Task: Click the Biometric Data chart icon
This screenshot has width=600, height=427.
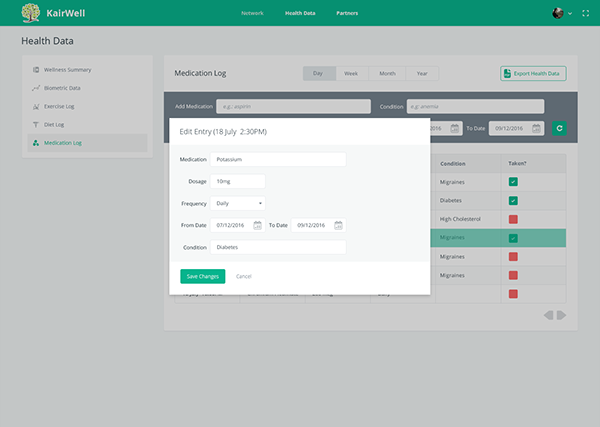Action: [x=36, y=88]
